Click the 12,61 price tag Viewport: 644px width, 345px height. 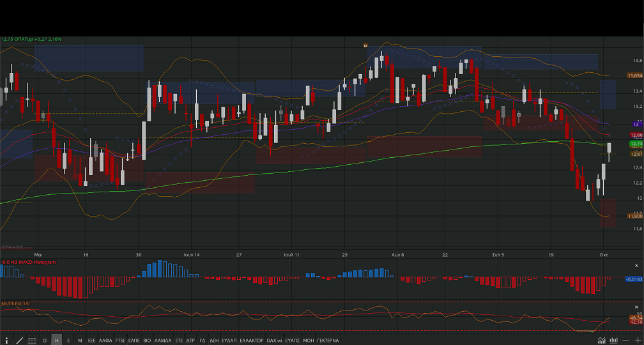click(636, 154)
